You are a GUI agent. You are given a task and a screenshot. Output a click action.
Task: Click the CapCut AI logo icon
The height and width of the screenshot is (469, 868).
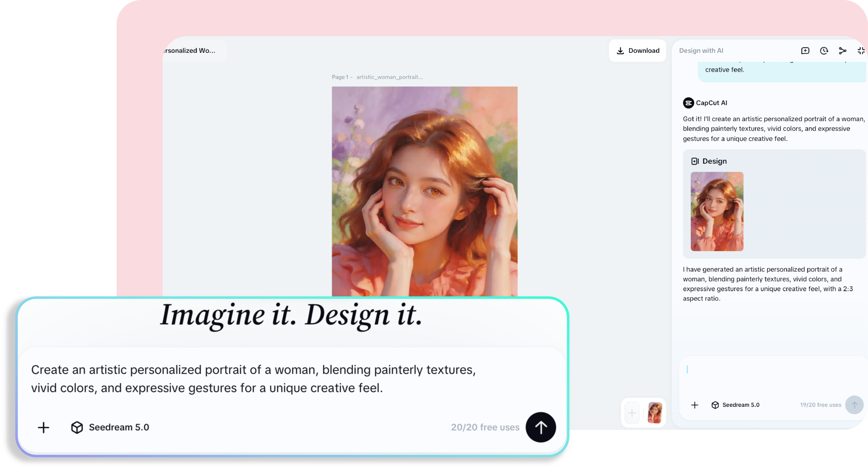(688, 103)
